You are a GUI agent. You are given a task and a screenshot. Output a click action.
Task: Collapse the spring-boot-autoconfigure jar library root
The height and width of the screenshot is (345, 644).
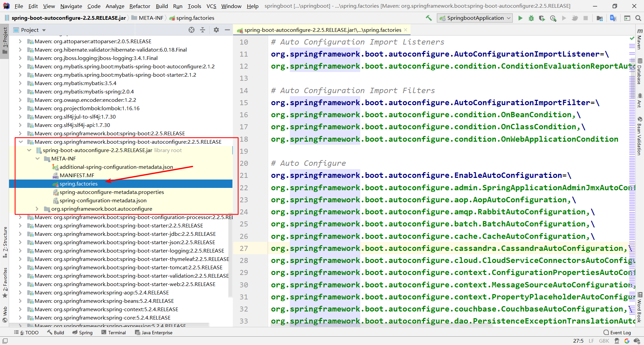[29, 150]
